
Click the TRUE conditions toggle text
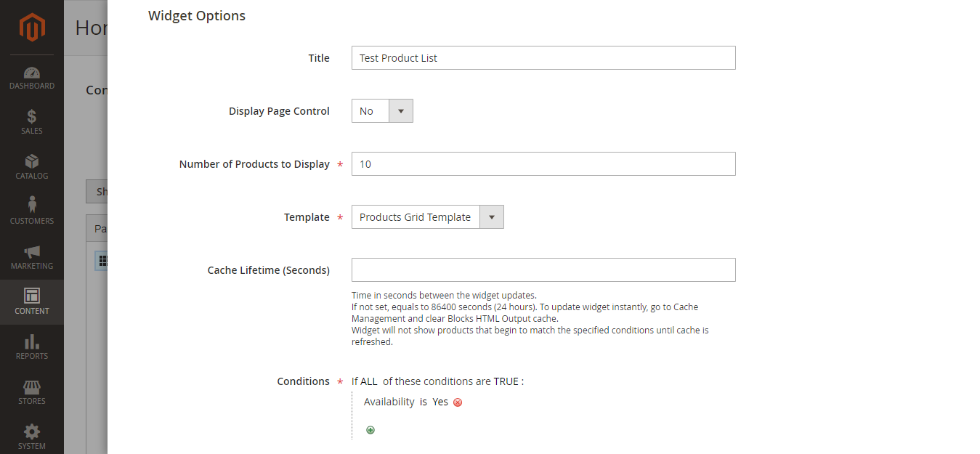click(x=507, y=381)
